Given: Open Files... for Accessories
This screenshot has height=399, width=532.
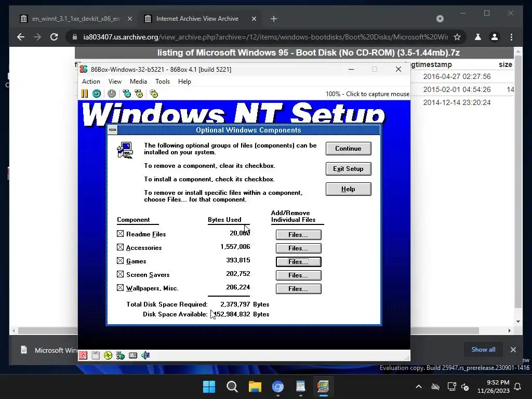Looking at the screenshot, I should 299,248.
